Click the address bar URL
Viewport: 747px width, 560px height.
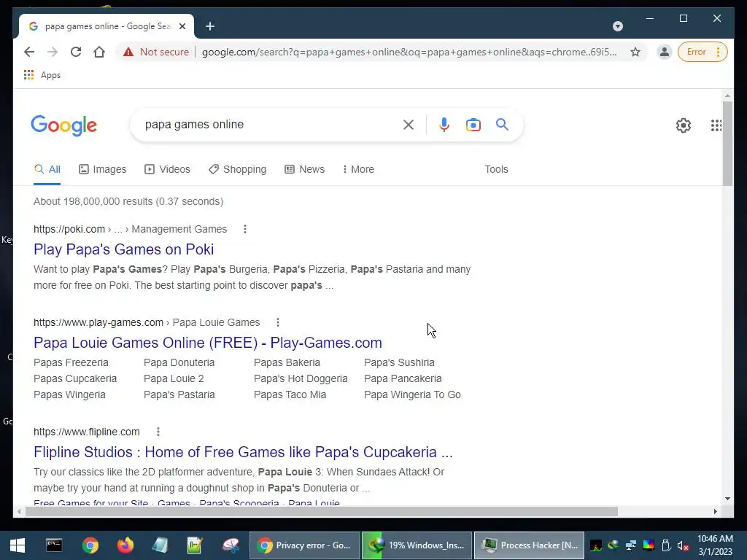tap(409, 52)
